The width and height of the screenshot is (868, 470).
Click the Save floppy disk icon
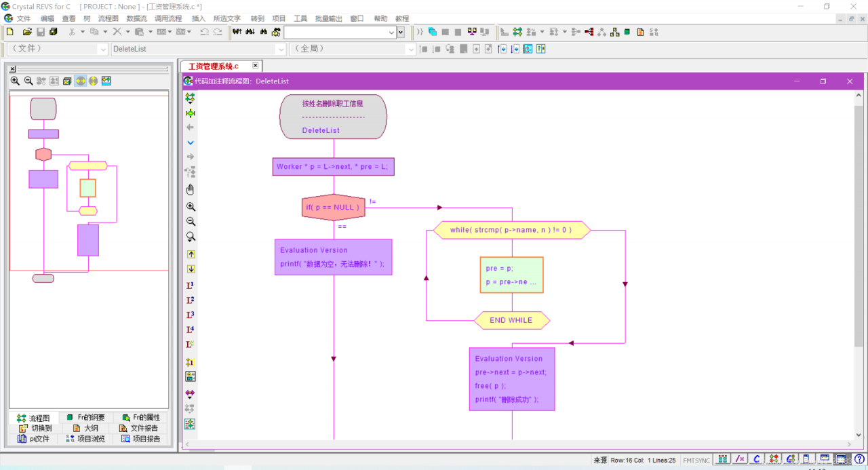coord(41,32)
